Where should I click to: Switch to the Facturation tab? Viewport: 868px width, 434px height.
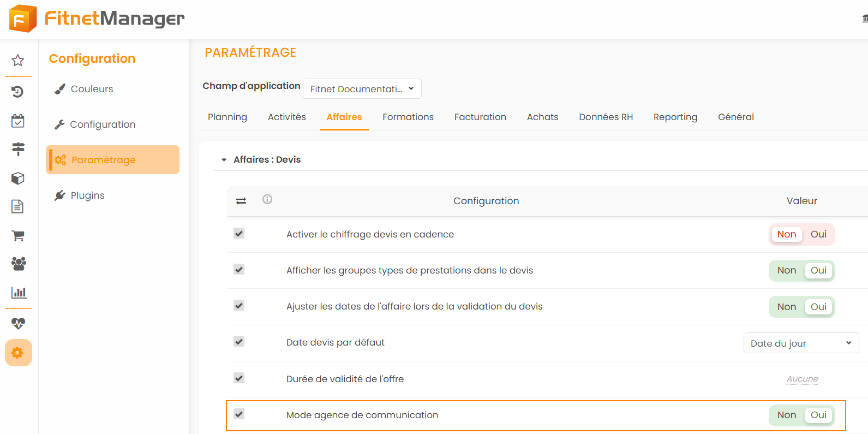pos(480,117)
